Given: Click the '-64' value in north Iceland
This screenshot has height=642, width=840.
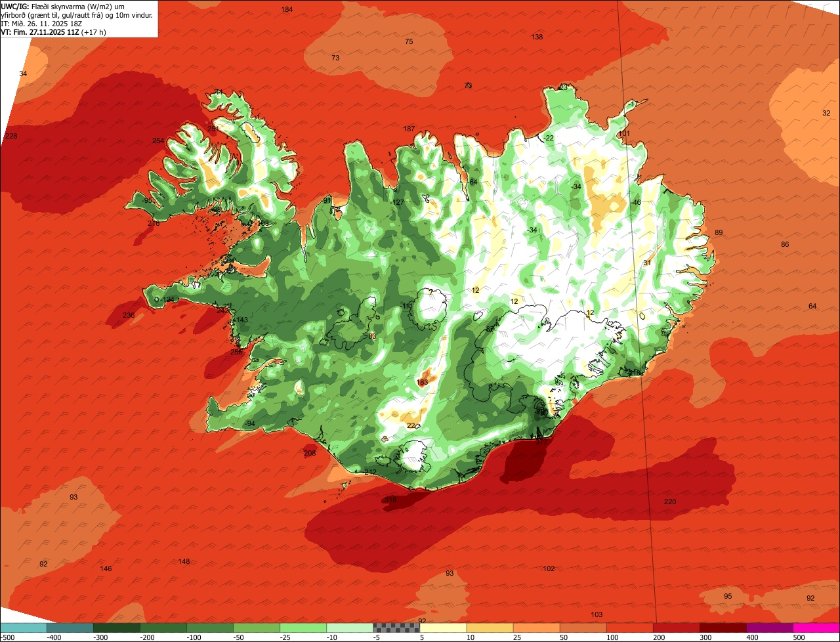Looking at the screenshot, I should tap(472, 182).
